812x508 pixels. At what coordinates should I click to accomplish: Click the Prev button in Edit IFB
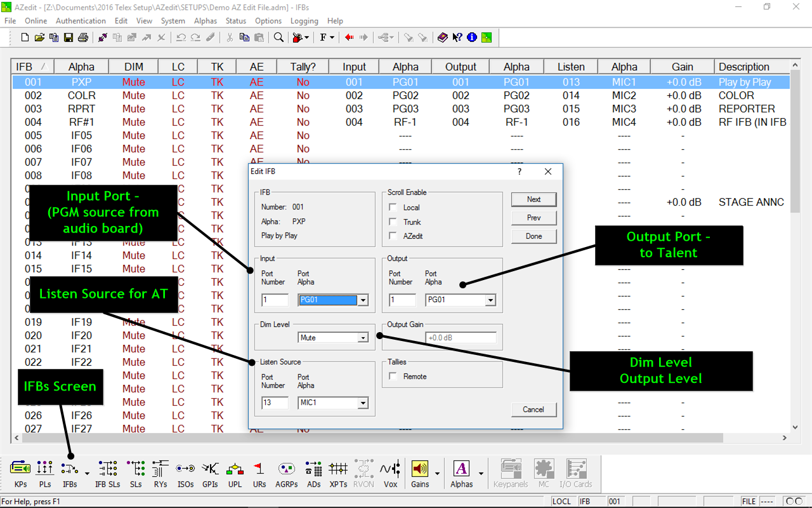(x=534, y=218)
